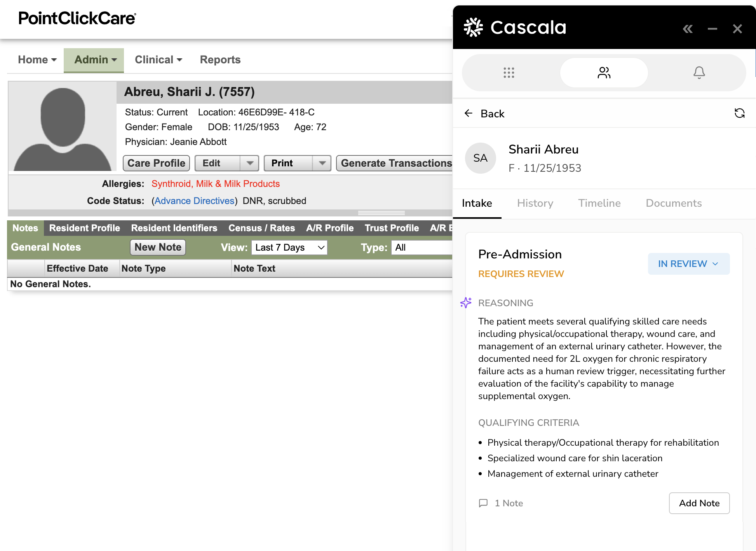This screenshot has height=551, width=756.
Task: Expand the Print button dropdown arrow
Action: [x=322, y=163]
